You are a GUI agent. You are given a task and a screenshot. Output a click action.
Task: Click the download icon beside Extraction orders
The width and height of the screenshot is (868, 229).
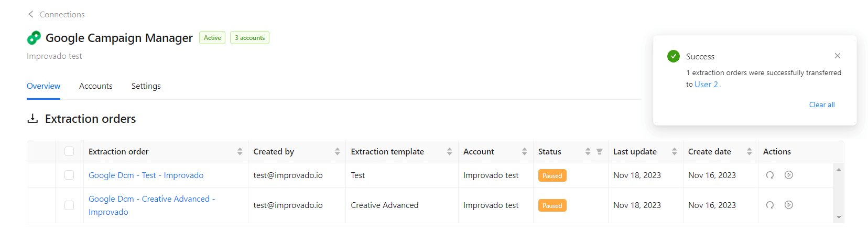point(32,119)
